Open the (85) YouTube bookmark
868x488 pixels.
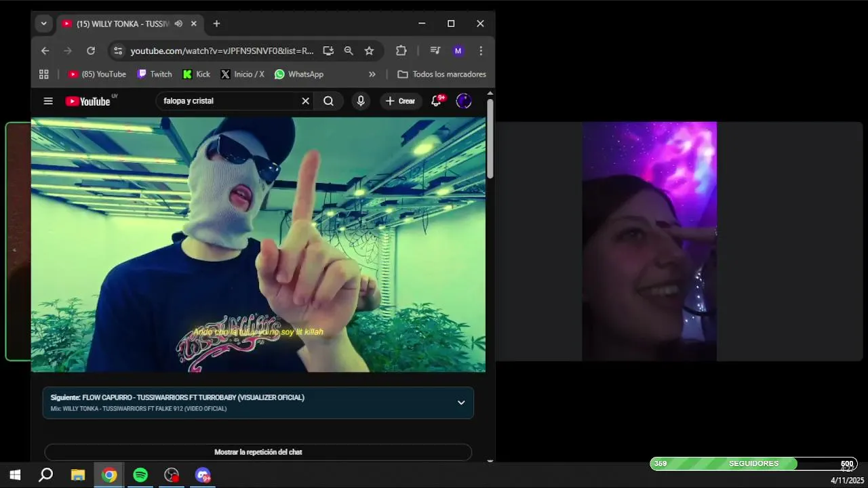point(97,75)
